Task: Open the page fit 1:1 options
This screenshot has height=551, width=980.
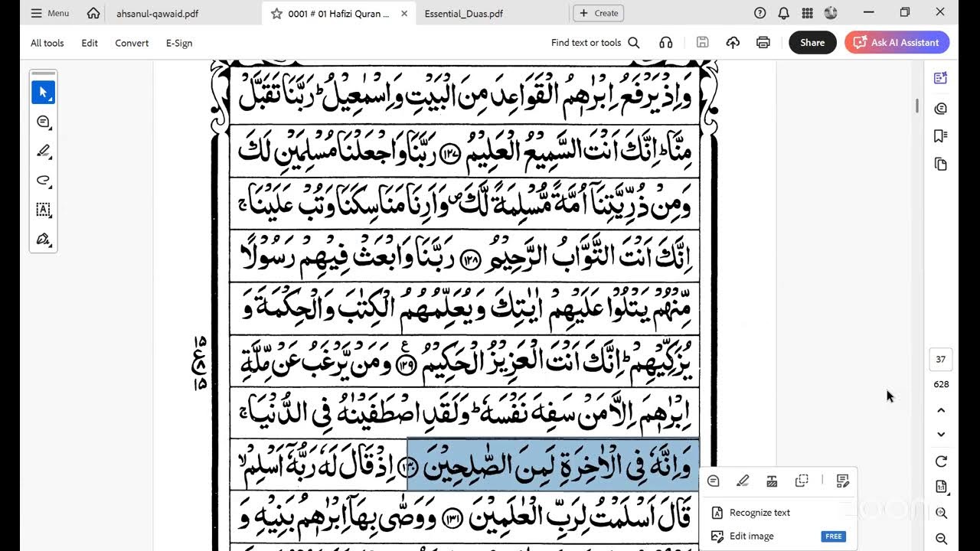Action: pos(941,487)
